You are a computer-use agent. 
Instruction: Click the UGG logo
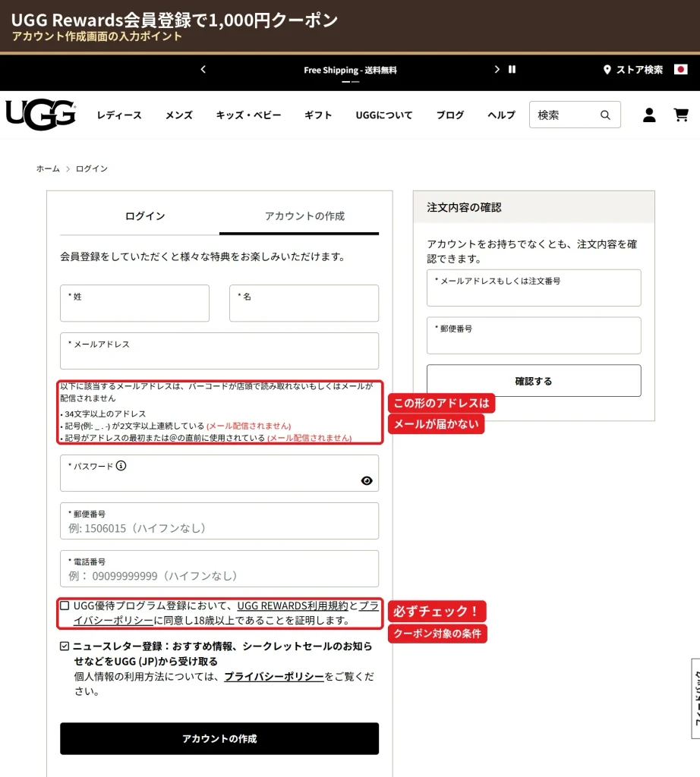(41, 115)
